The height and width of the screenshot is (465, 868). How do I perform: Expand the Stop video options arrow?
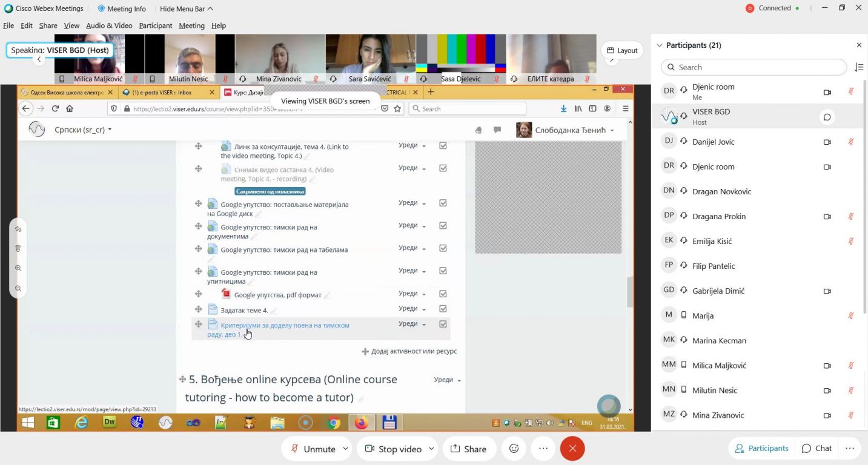click(x=431, y=449)
